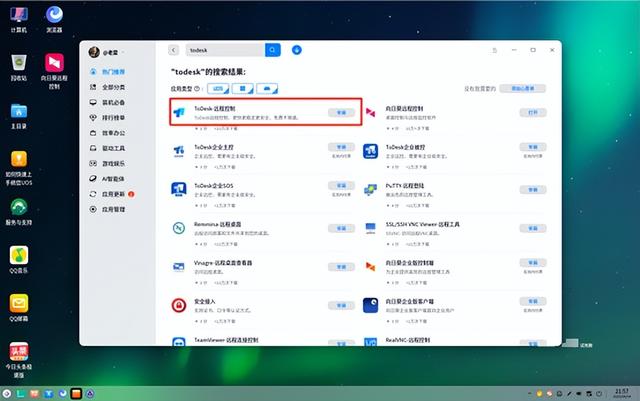This screenshot has height=401, width=640.
Task: Click the blue search magnifier button
Action: point(273,50)
